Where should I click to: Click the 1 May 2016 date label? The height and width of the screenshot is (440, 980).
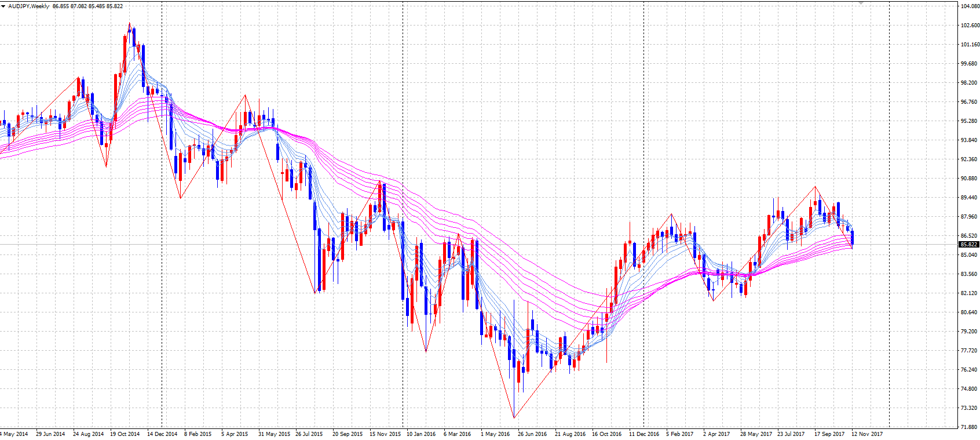tap(495, 434)
